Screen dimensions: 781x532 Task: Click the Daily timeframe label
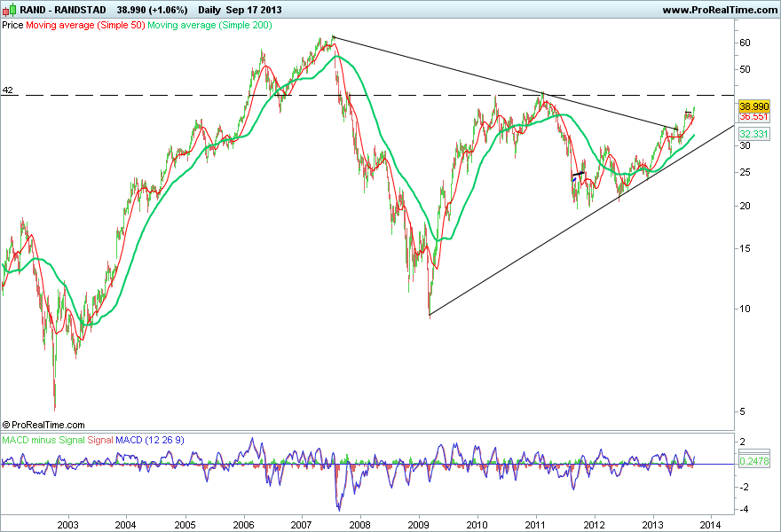coord(209,10)
